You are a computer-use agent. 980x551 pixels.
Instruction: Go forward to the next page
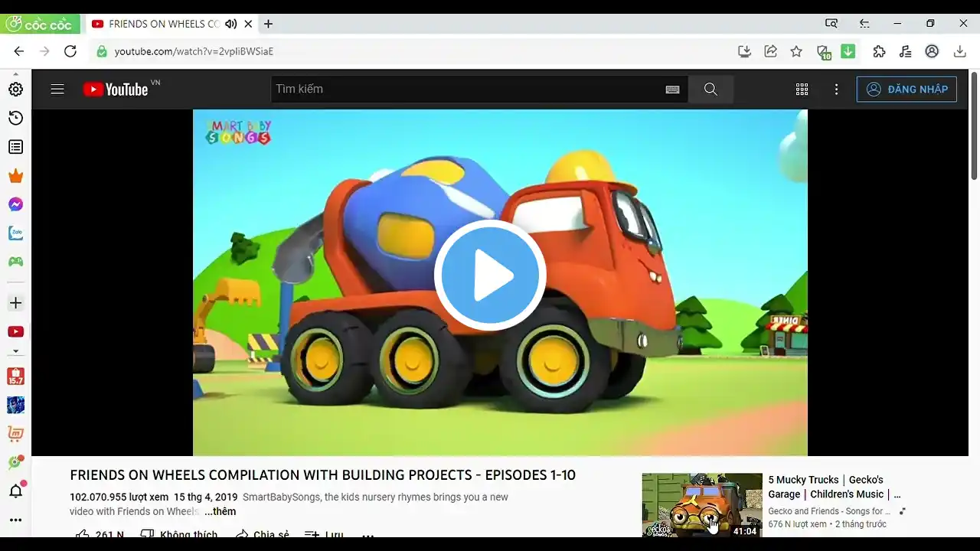click(x=44, y=51)
